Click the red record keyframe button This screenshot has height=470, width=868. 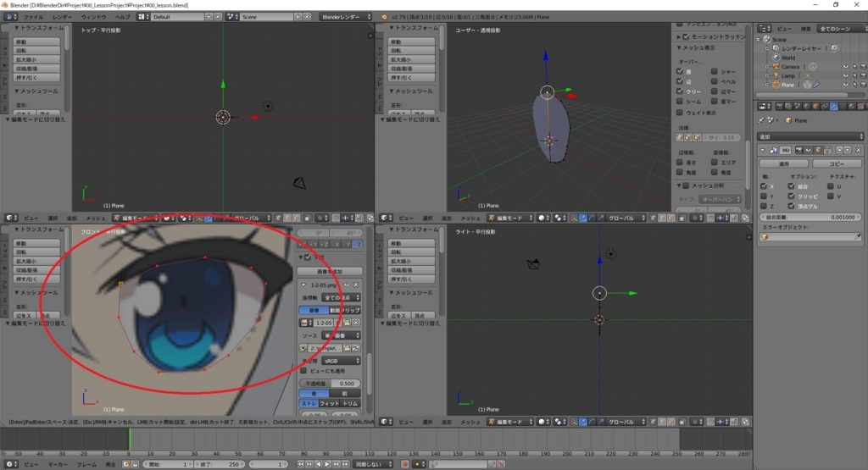pyautogui.click(x=404, y=464)
